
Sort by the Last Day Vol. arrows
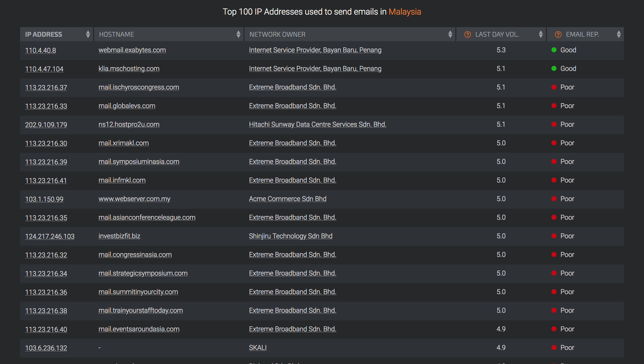tap(541, 34)
